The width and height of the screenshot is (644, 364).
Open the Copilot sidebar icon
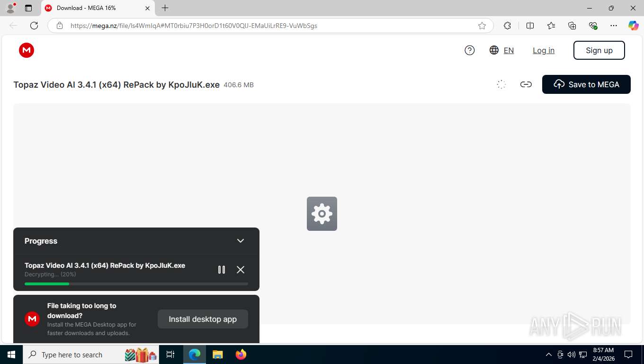pos(634,26)
